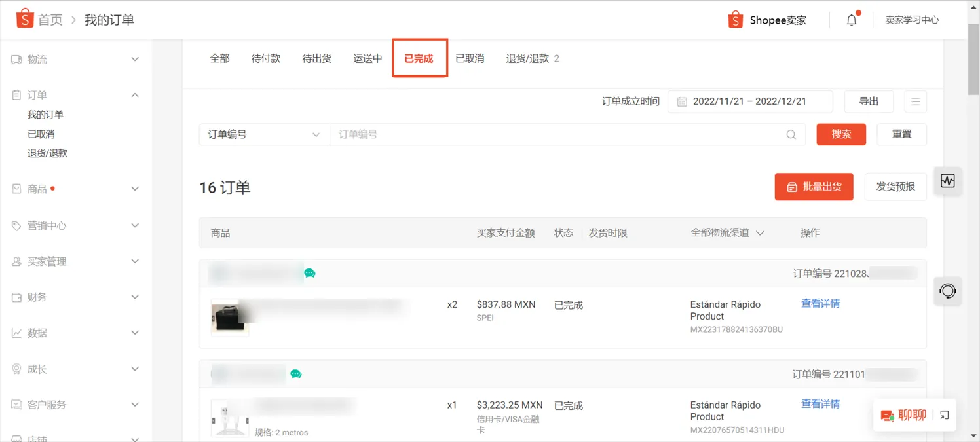Screen dimensions: 980x442
Task: Open the calendar icon in date range picker
Action: [x=681, y=101]
